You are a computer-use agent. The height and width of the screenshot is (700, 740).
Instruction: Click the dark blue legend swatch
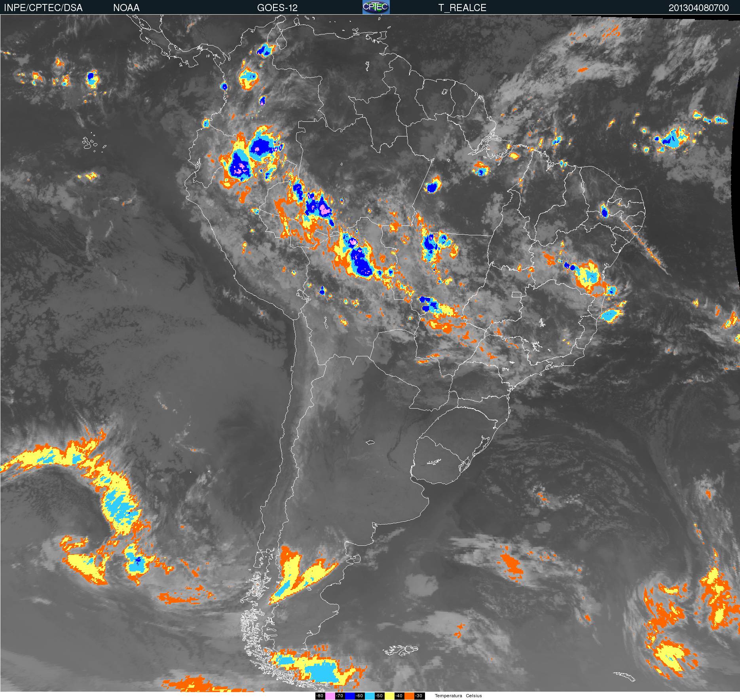coord(350,696)
